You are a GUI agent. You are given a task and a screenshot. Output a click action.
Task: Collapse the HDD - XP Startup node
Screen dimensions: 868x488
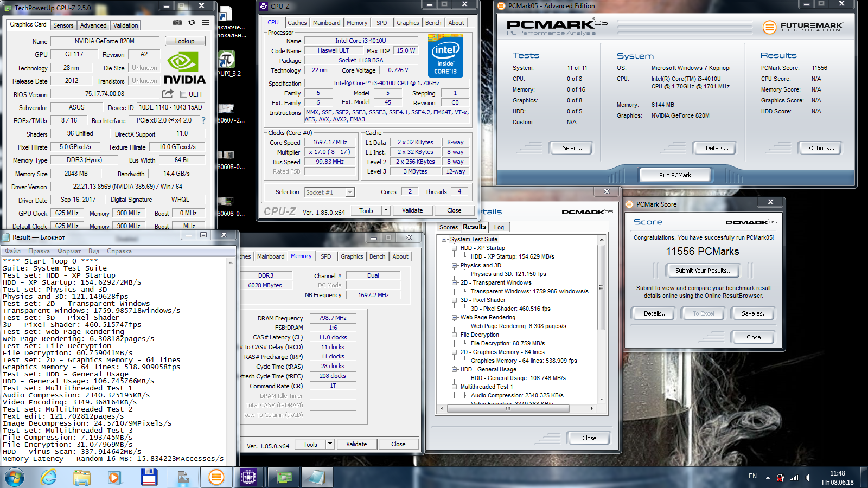[455, 248]
